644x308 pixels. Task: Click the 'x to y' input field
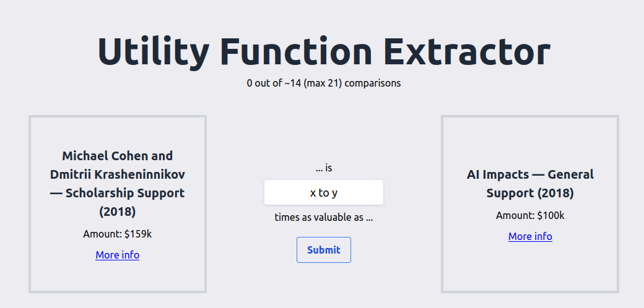324,192
